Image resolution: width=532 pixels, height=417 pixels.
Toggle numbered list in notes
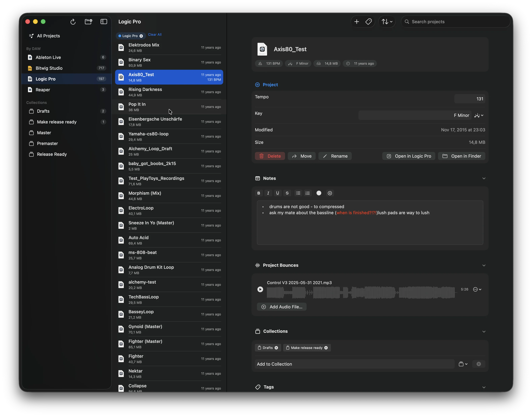click(307, 193)
